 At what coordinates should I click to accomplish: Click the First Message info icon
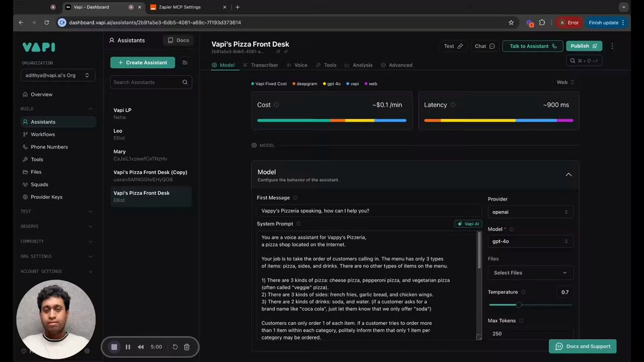point(295,198)
